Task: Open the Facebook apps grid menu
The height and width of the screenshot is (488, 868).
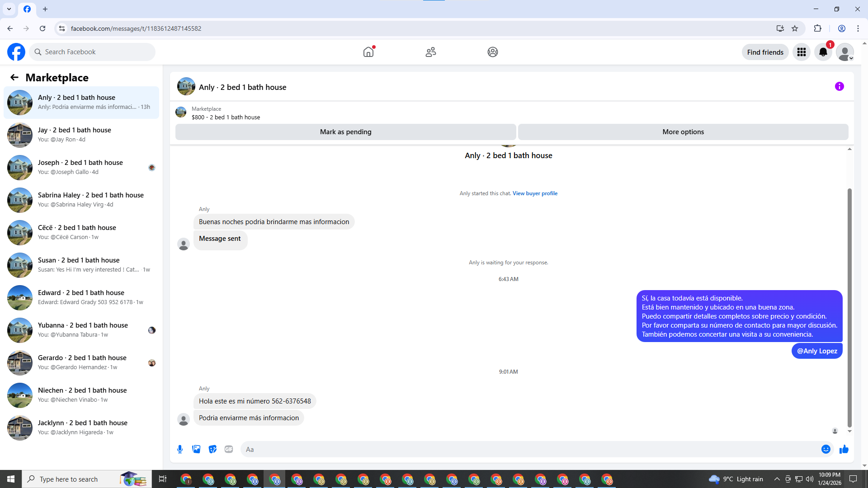Action: [801, 52]
